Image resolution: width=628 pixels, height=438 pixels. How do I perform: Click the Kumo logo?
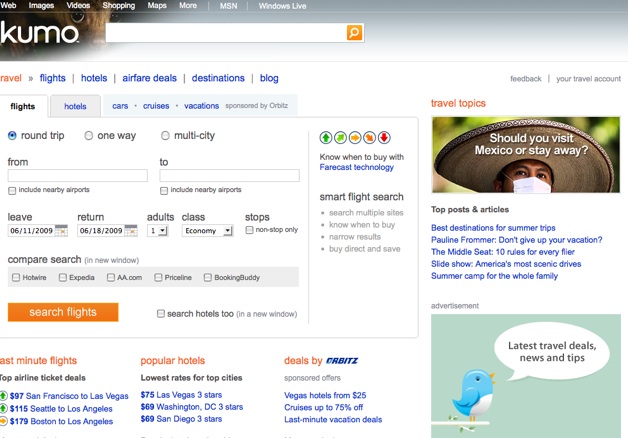40,34
